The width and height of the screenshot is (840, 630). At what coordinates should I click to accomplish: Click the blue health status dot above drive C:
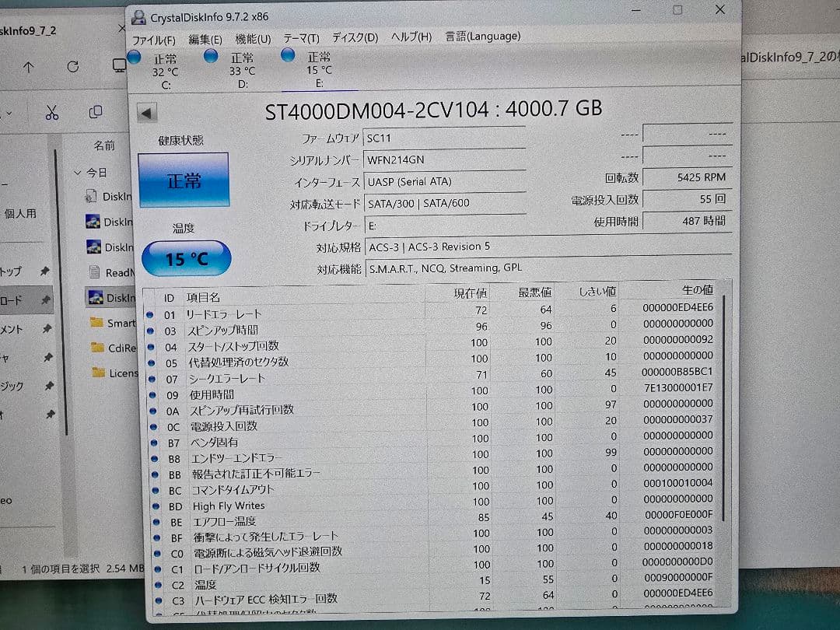pyautogui.click(x=133, y=56)
